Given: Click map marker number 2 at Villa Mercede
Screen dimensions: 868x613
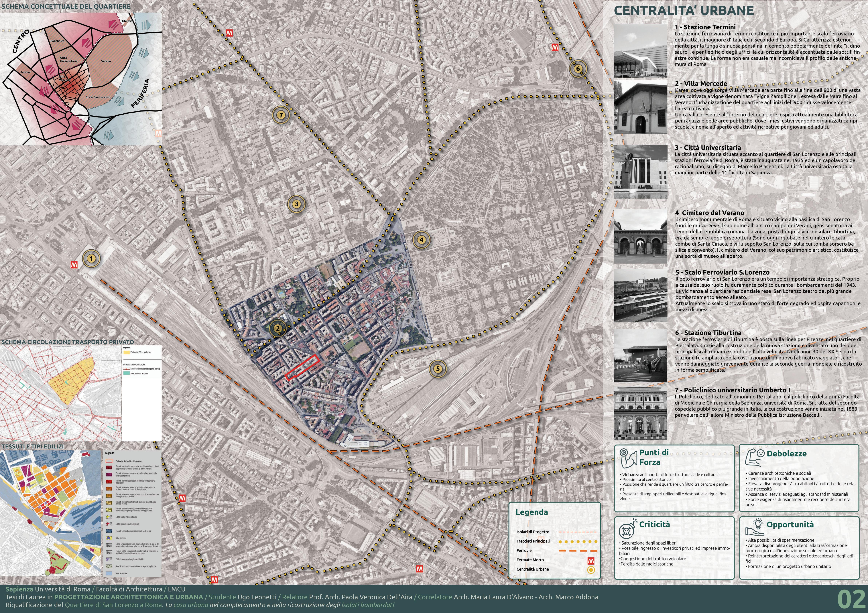Looking at the screenshot, I should point(278,328).
